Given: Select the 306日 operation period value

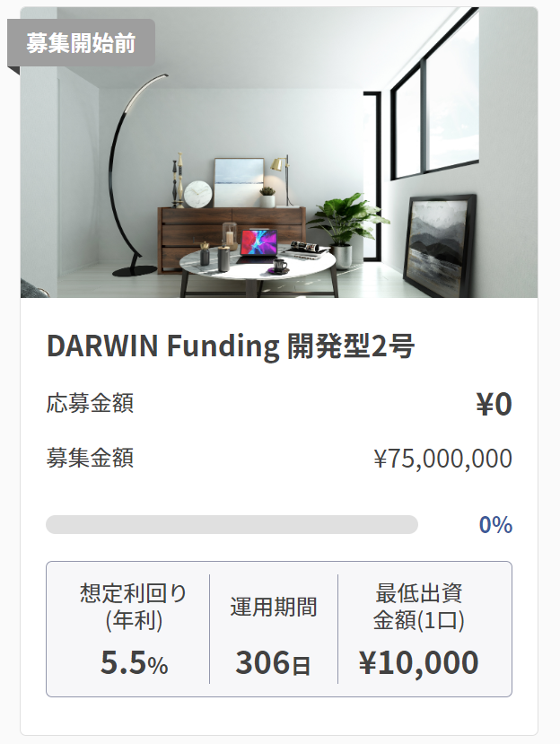Looking at the screenshot, I should click(273, 662).
